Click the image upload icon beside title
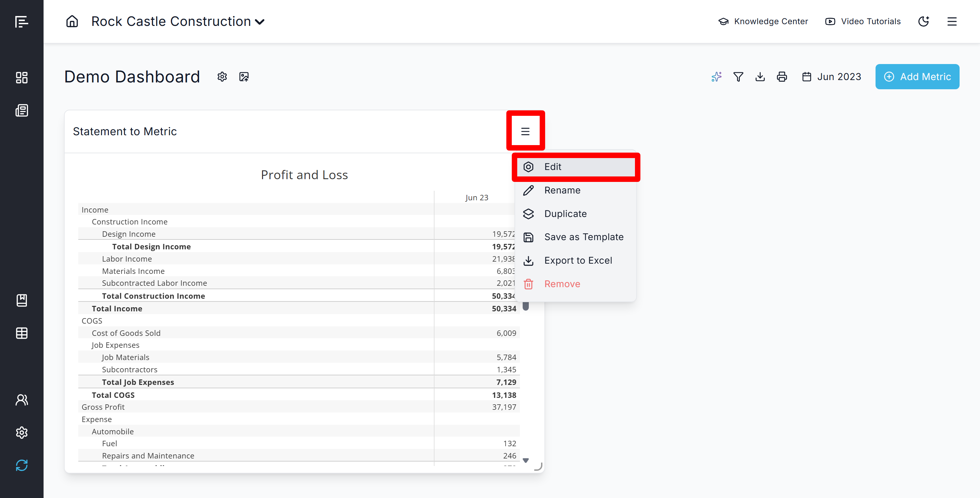The width and height of the screenshot is (980, 498). [244, 77]
